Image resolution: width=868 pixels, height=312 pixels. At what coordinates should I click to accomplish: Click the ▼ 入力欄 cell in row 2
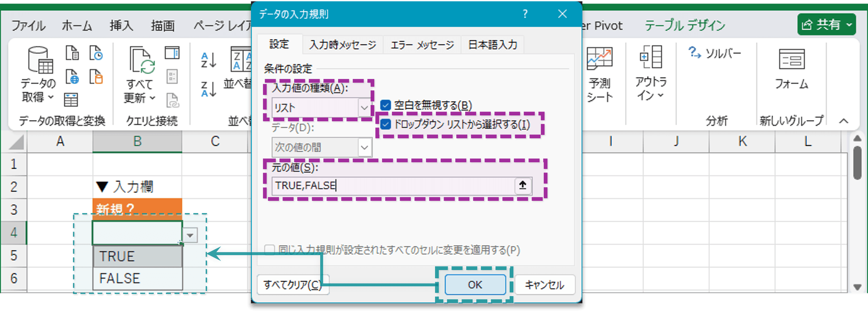tap(137, 186)
